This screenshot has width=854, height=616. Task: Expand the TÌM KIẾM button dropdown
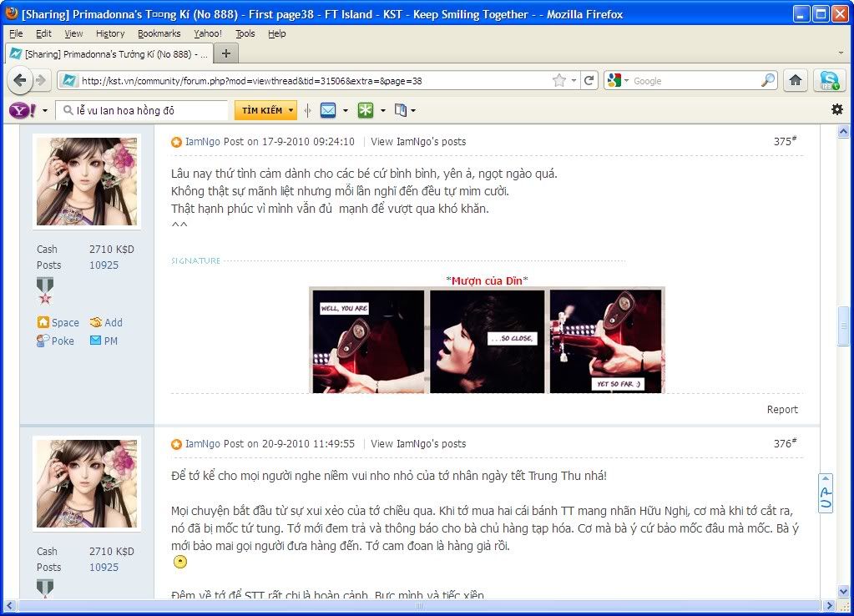pos(291,110)
